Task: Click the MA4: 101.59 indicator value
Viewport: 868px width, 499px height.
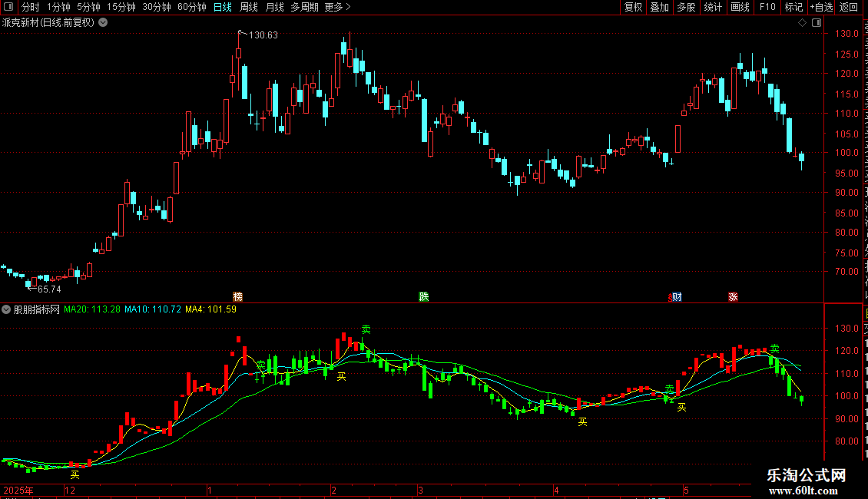Action: (211, 309)
